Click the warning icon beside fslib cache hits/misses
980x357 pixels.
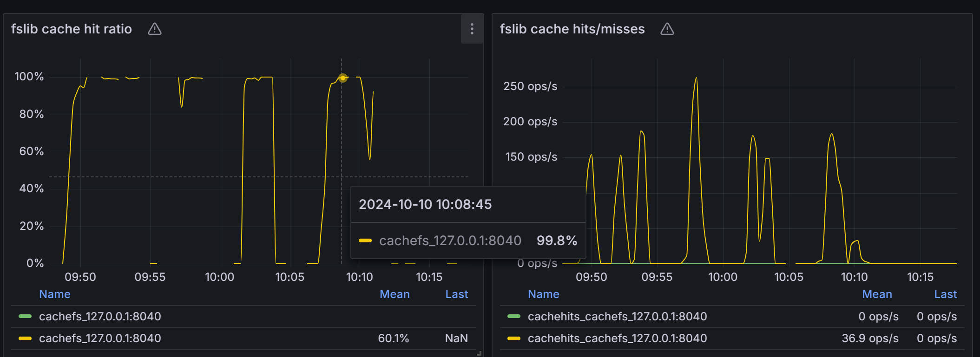click(667, 29)
